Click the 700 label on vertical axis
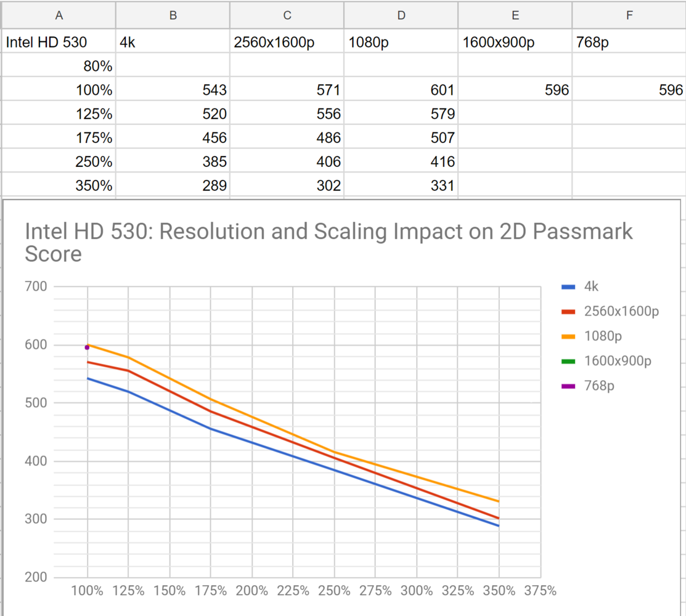686x616 pixels. [36, 286]
